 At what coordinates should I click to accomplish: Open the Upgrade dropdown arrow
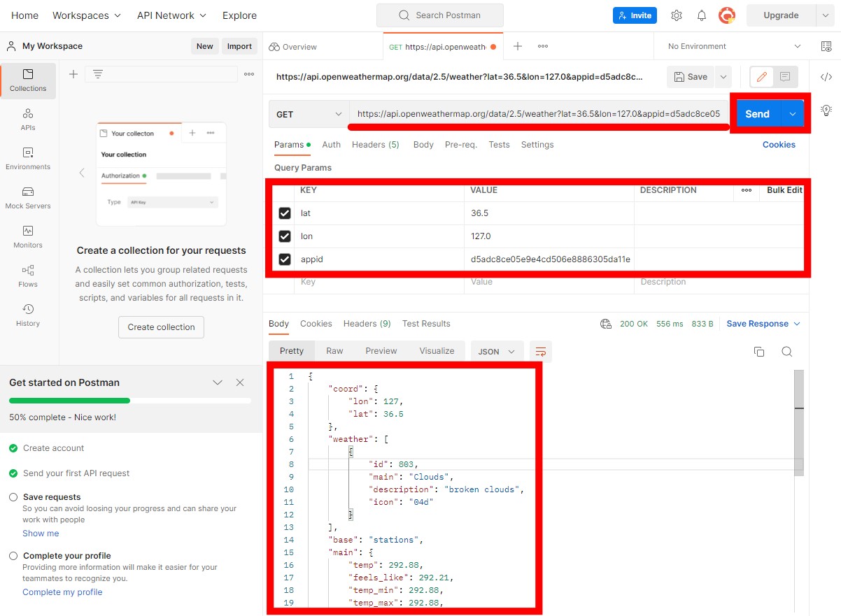coord(825,15)
